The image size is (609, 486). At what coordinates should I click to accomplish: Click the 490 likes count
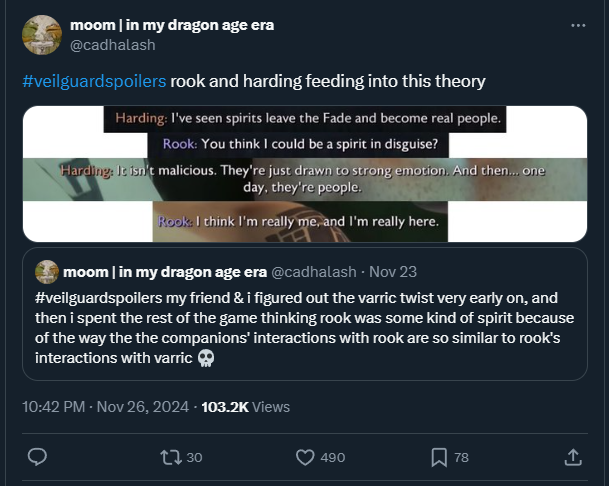coord(332,457)
